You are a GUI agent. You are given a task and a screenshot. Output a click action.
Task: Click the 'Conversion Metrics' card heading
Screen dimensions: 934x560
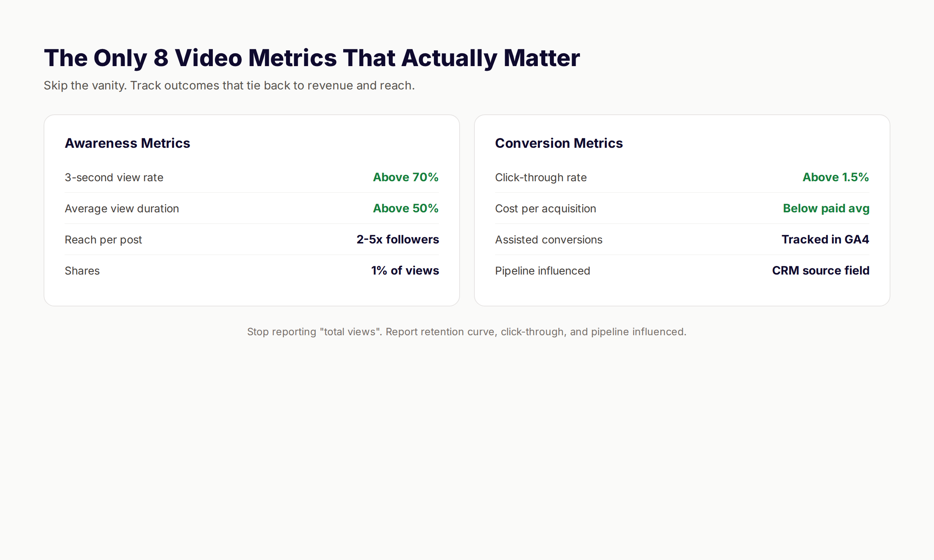[x=559, y=143]
